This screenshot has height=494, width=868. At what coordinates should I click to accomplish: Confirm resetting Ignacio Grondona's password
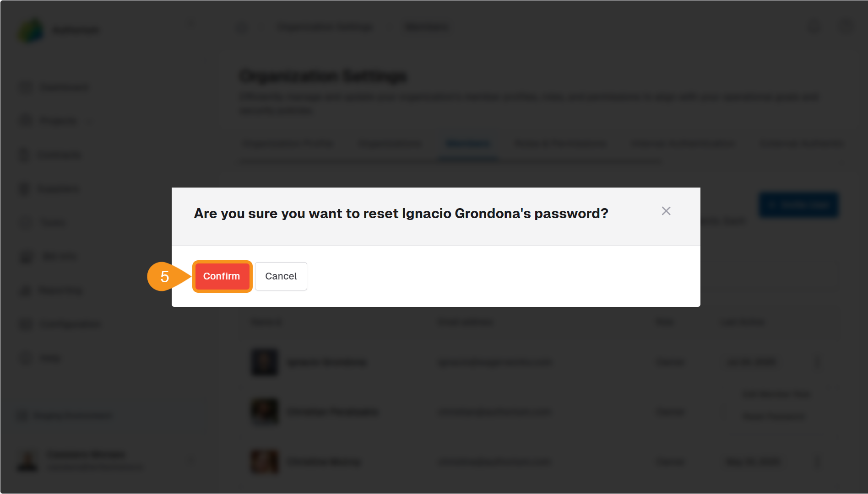click(x=222, y=276)
